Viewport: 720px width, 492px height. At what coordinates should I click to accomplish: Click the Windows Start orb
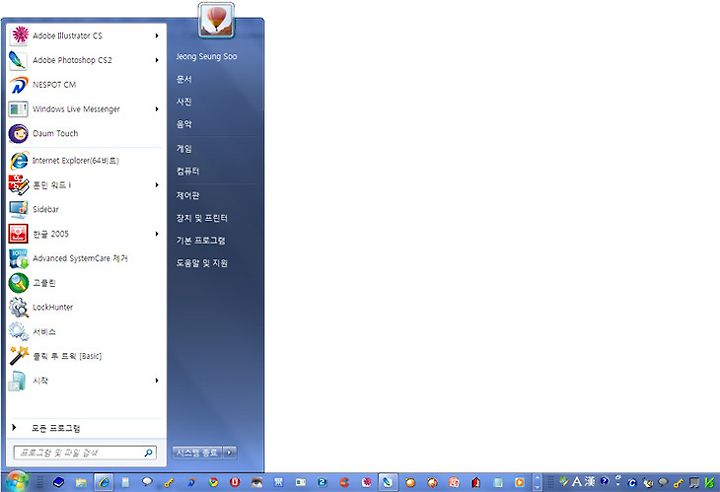(16, 481)
